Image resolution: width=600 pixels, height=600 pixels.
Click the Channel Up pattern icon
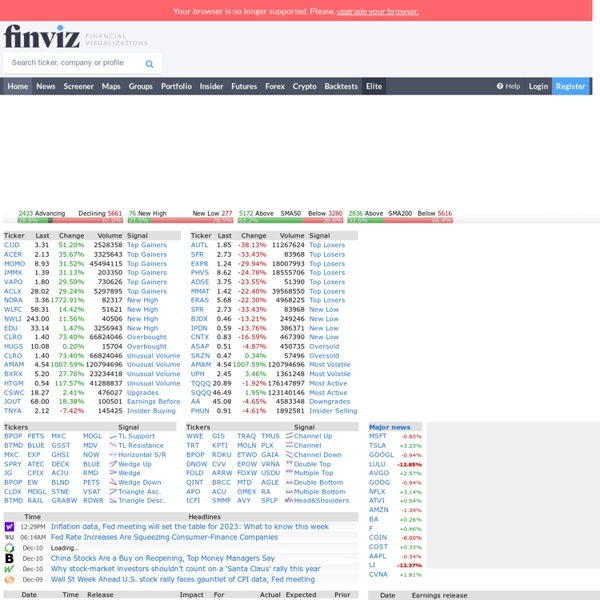289,436
